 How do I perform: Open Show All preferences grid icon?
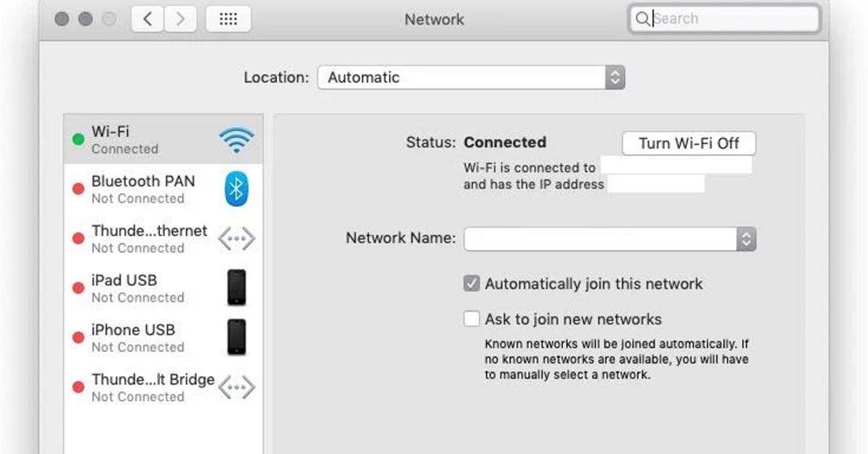pyautogui.click(x=228, y=19)
